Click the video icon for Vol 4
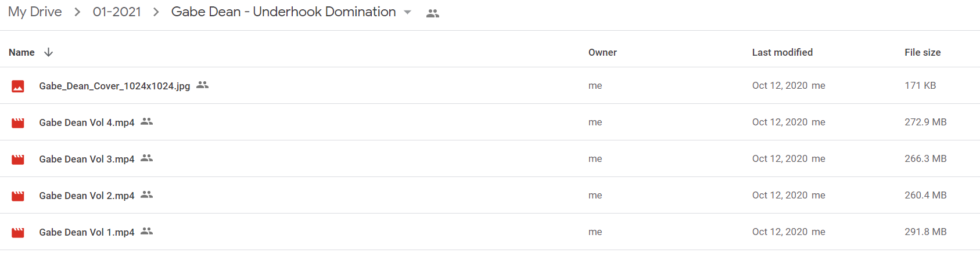This screenshot has height=260, width=980. (x=18, y=123)
